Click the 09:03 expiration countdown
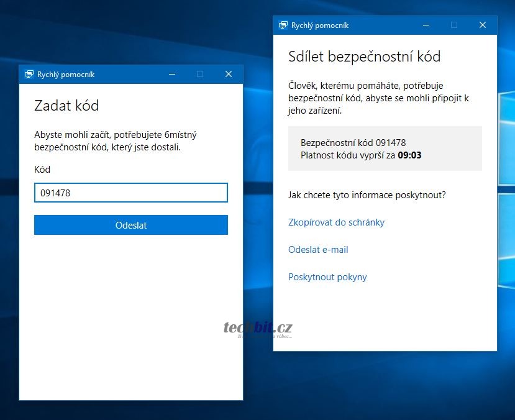This screenshot has height=420, width=515. (x=409, y=155)
